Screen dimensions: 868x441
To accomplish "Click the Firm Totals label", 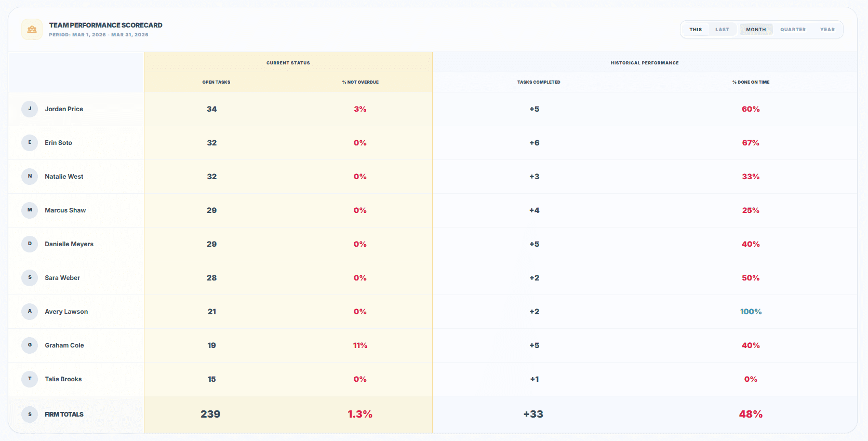I will click(64, 415).
